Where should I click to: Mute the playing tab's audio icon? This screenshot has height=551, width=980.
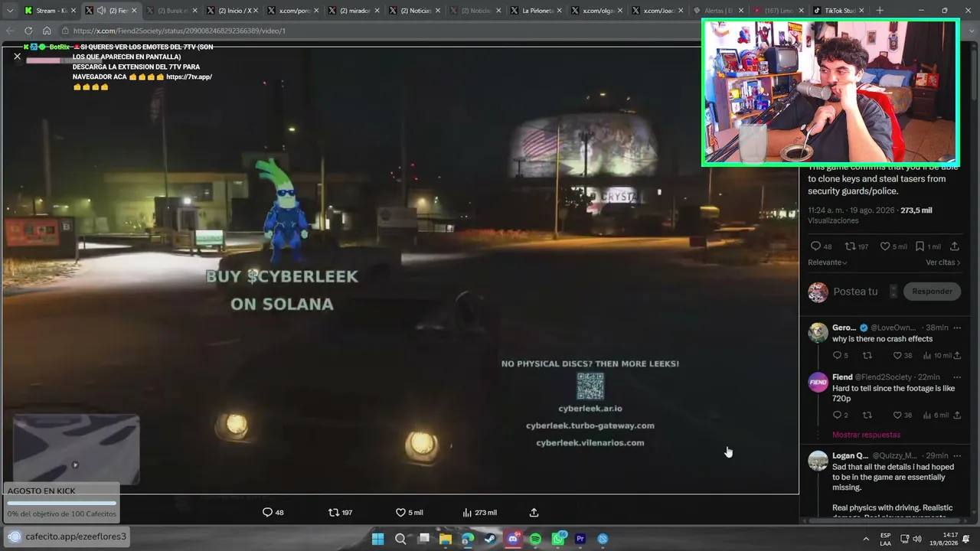pos(101,11)
